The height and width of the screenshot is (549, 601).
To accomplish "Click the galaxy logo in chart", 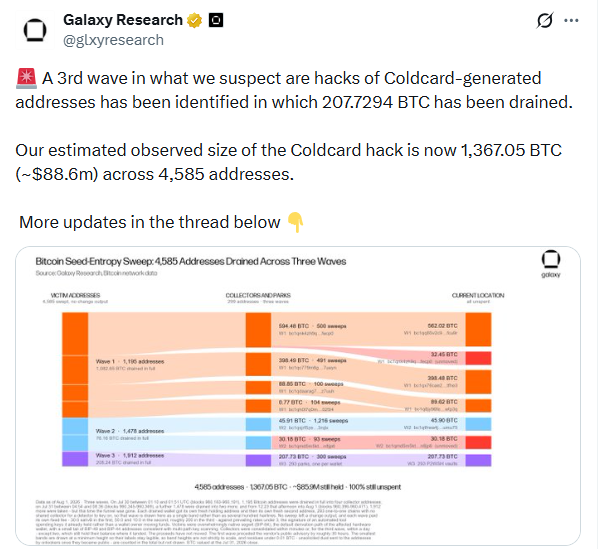I will (551, 263).
